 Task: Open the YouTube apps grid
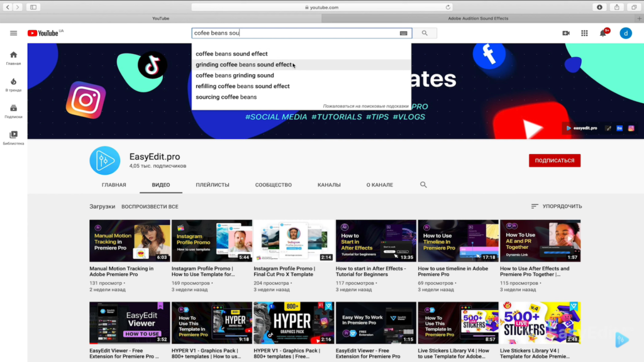pyautogui.click(x=584, y=33)
